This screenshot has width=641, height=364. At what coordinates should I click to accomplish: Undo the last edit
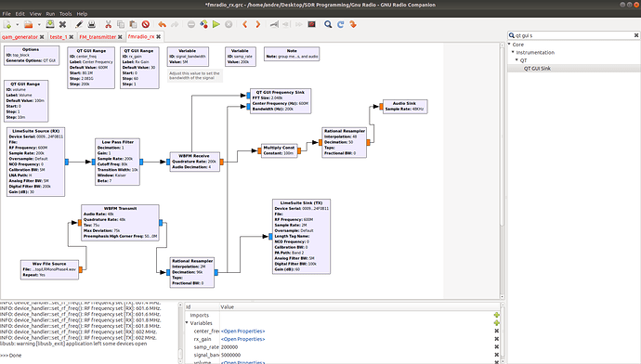tap(162, 24)
